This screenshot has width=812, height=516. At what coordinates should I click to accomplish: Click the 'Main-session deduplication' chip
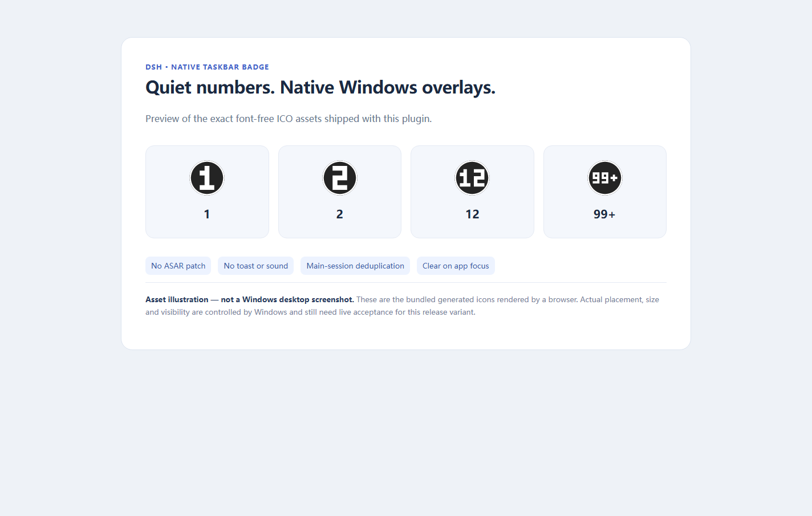point(355,266)
